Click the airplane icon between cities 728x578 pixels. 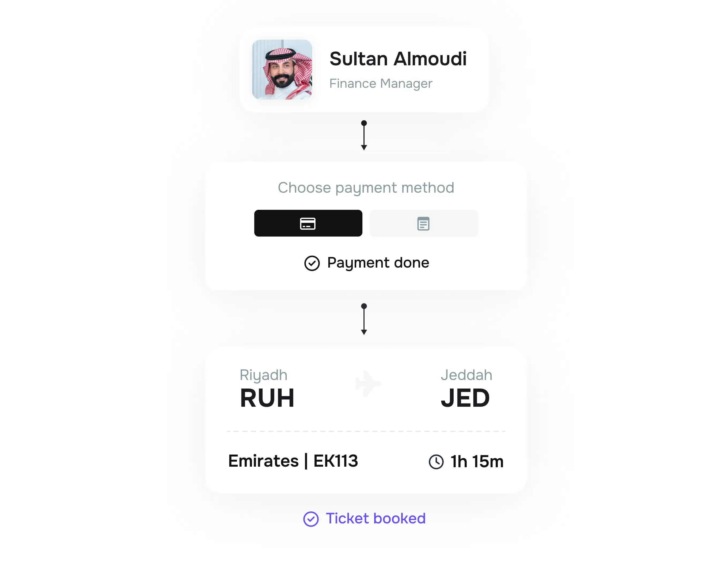pos(368,383)
